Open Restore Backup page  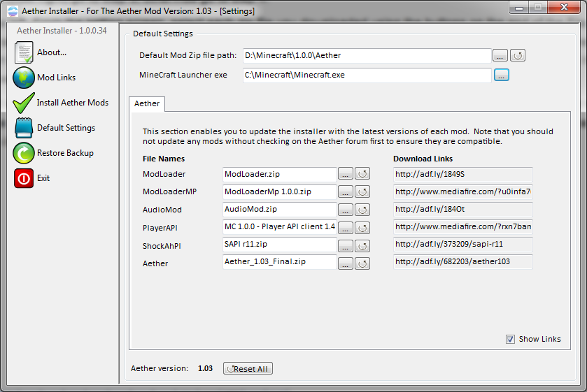click(65, 153)
